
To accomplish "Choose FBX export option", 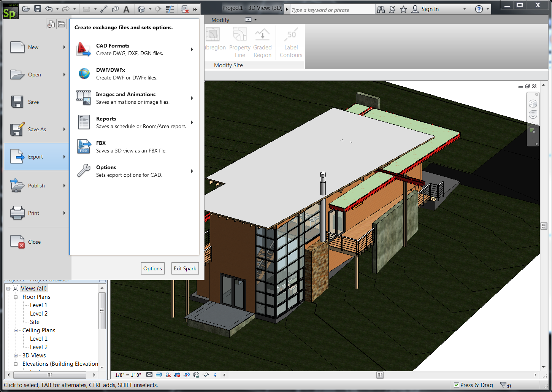I will [135, 147].
